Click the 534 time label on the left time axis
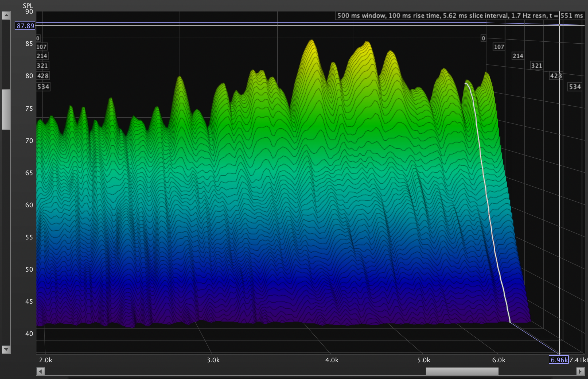 pyautogui.click(x=43, y=87)
